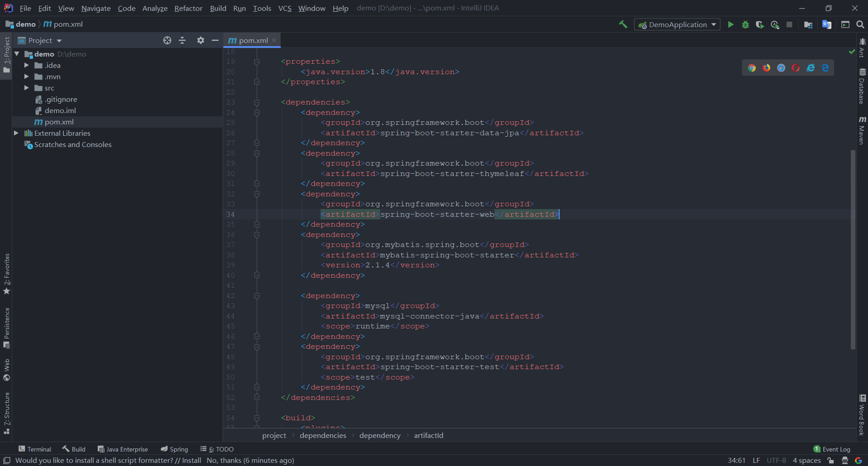Image resolution: width=868 pixels, height=466 pixels.
Task: Open pom.xml preview in Edge
Action: tap(826, 68)
